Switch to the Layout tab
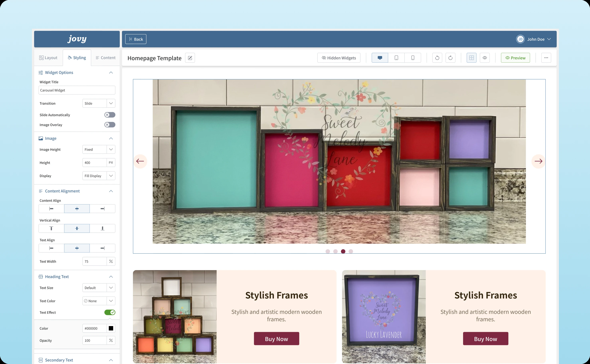Viewport: 590px width, 364px height. (x=48, y=58)
